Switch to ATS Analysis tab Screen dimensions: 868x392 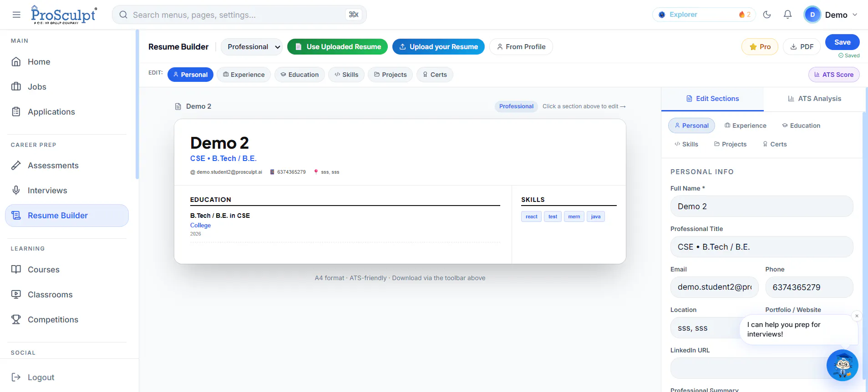click(814, 99)
